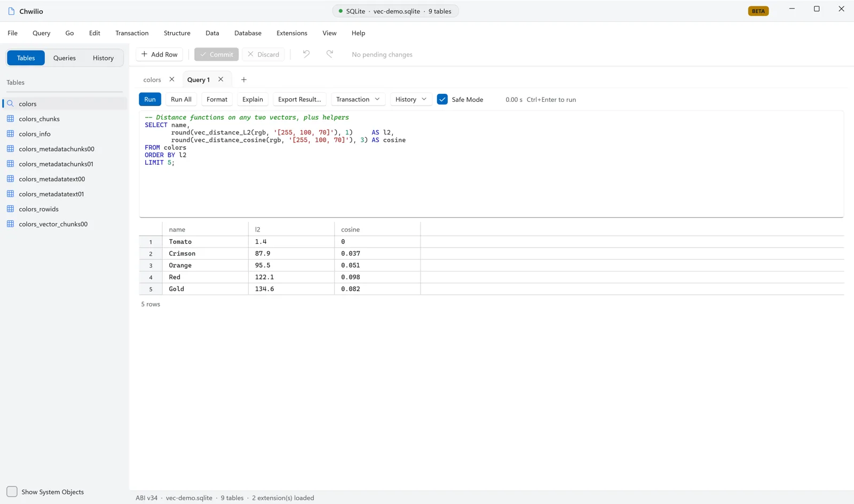
Task: Open the Transaction menu in menu bar
Action: coord(132,33)
